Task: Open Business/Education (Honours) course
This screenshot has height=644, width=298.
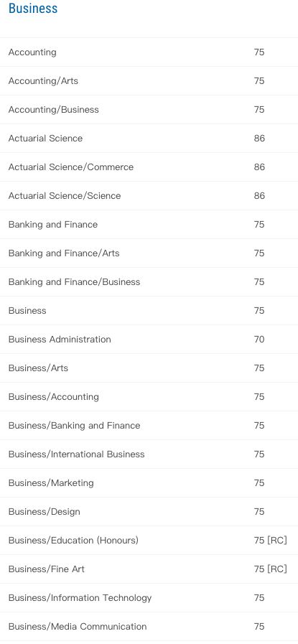Action: click(x=149, y=541)
